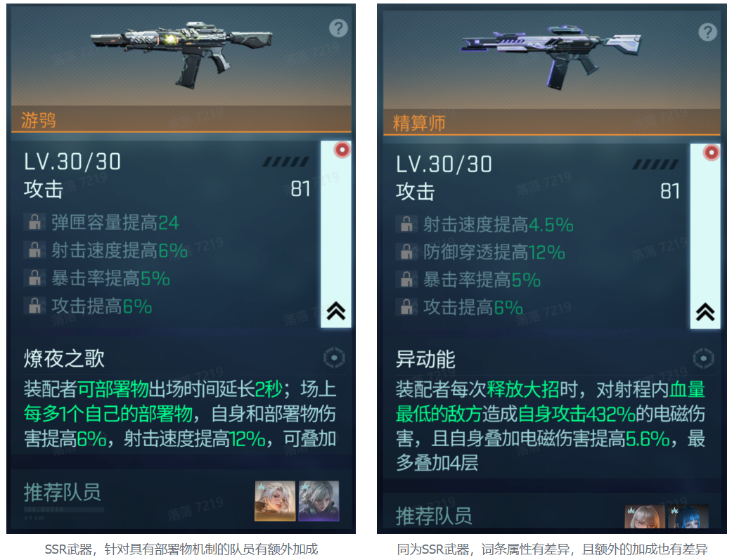Expand the 游鸮 推荐队员 section
732x560 pixels.
[x=63, y=493]
